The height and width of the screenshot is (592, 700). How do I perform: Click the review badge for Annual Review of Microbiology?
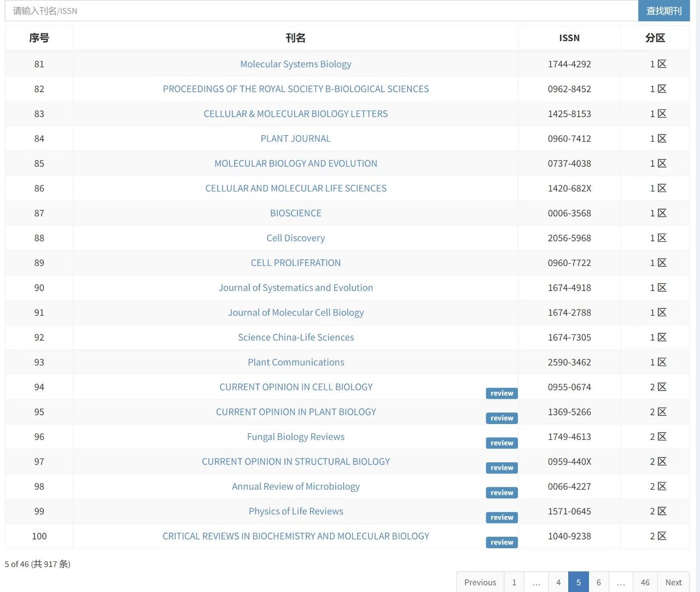[x=501, y=493]
